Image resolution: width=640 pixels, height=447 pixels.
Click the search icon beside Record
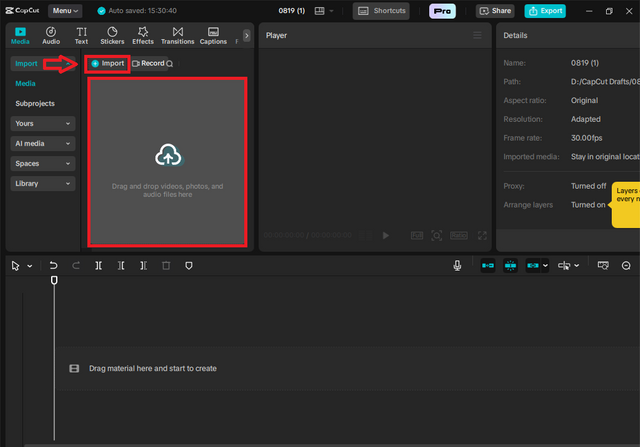[170, 64]
